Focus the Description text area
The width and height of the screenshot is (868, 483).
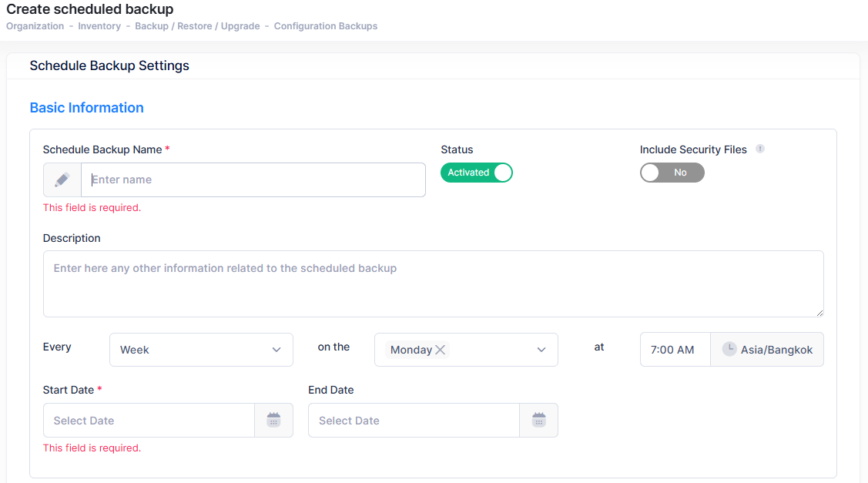tap(433, 283)
